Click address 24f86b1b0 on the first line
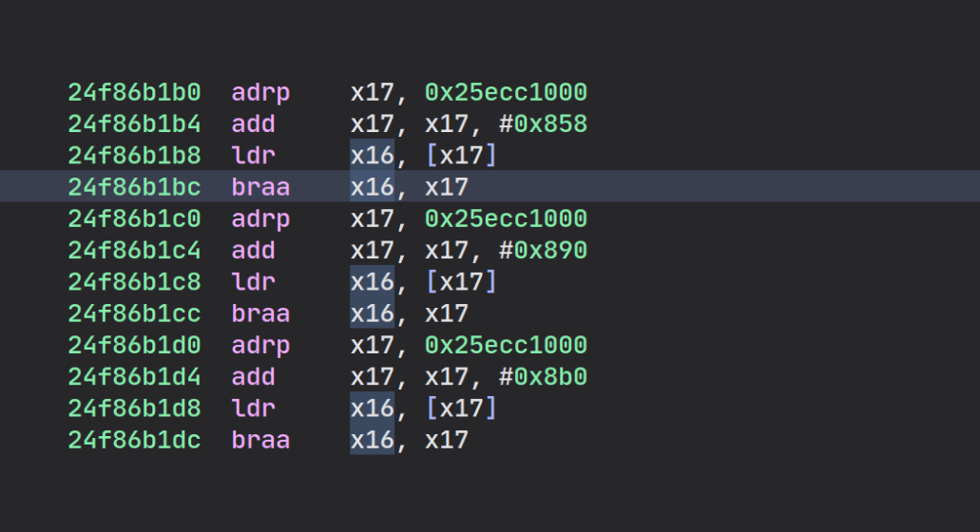 point(134,92)
